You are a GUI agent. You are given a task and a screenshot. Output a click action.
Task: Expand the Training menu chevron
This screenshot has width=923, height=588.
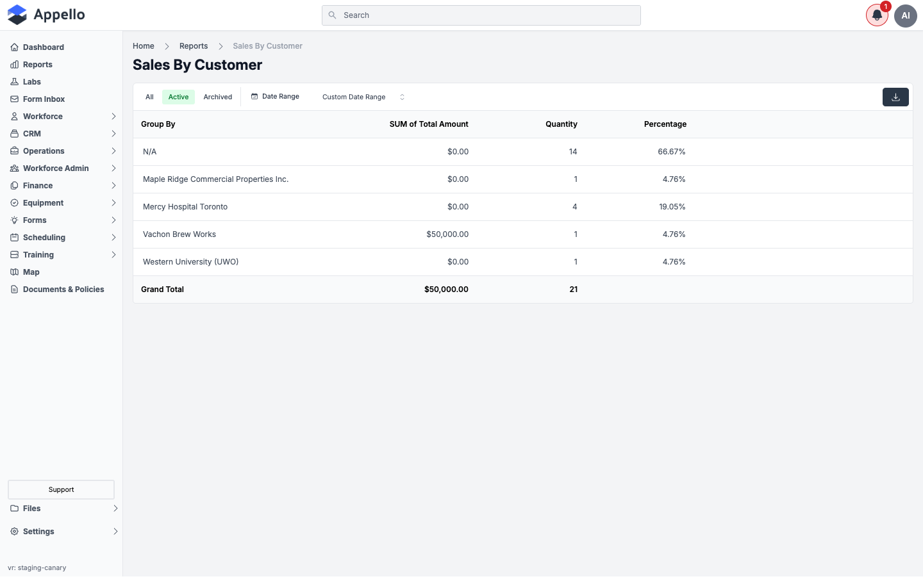coord(113,255)
